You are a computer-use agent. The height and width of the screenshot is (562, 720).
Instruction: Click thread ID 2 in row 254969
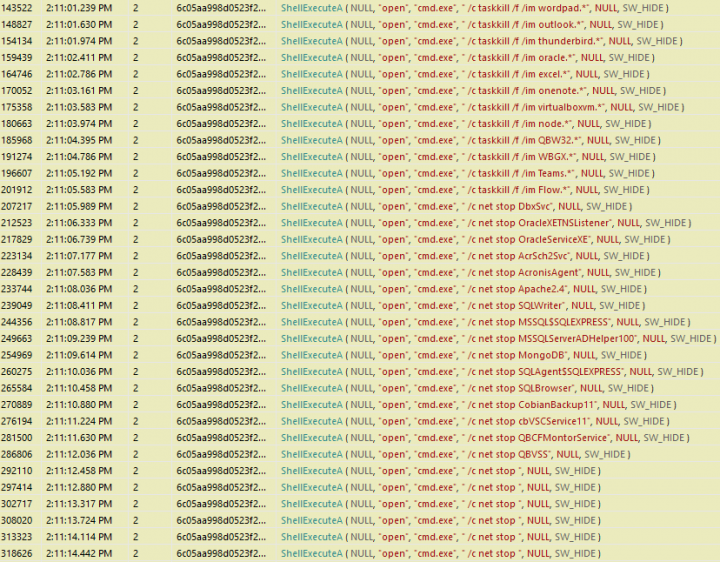pyautogui.click(x=135, y=355)
